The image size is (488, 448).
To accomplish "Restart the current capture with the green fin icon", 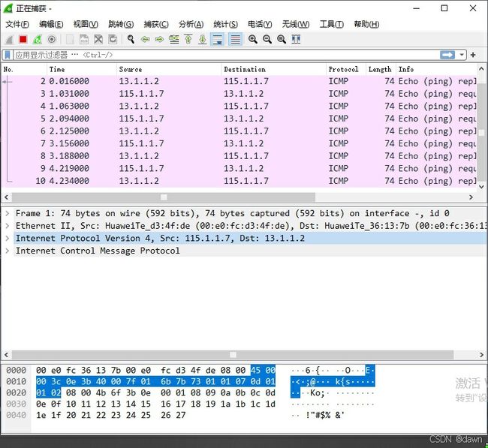I will 38,40.
